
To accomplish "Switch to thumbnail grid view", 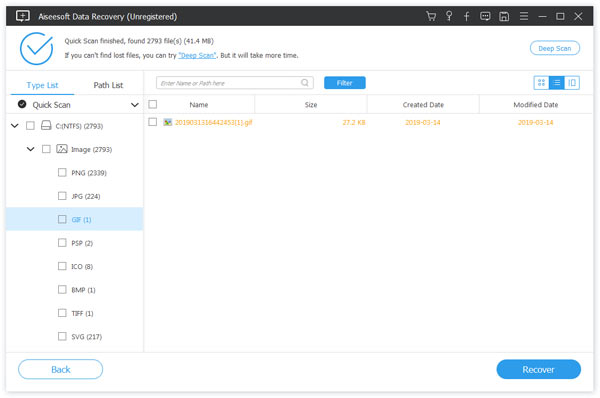I will 541,83.
